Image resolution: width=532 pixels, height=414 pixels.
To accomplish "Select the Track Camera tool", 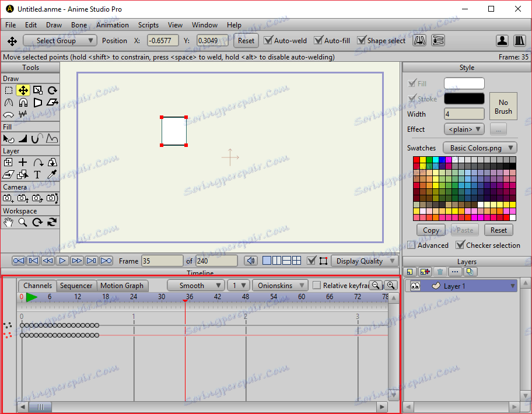I will coord(9,198).
